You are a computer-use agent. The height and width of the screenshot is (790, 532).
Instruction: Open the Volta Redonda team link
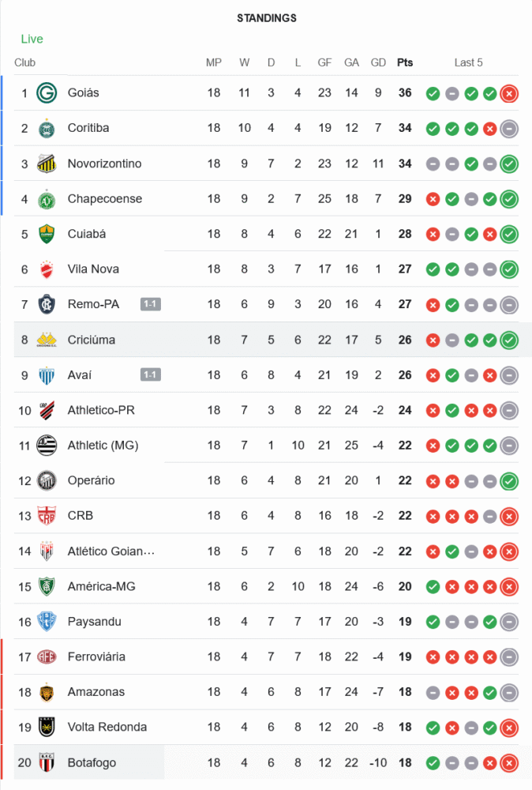(107, 727)
